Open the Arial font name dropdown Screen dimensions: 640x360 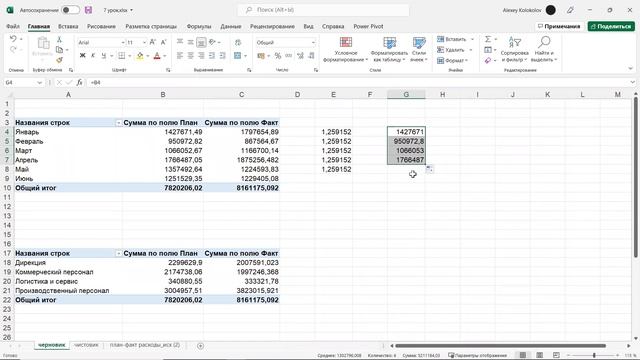pos(122,42)
